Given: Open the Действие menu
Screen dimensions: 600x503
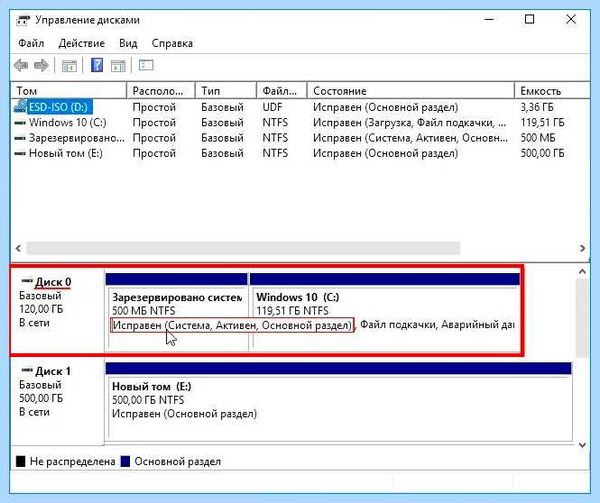Looking at the screenshot, I should click(82, 43).
